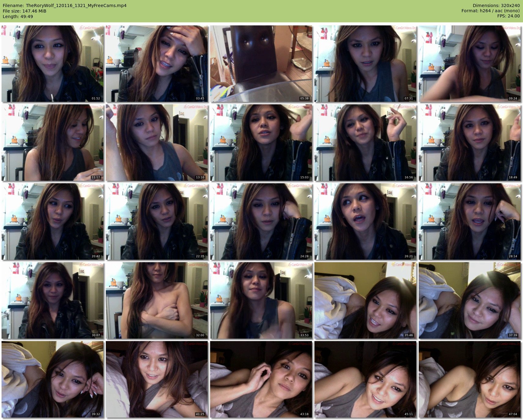Image resolution: width=523 pixels, height=420 pixels.
Task: Select the 'Dimensions: 320x240' text
Action: [x=496, y=6]
